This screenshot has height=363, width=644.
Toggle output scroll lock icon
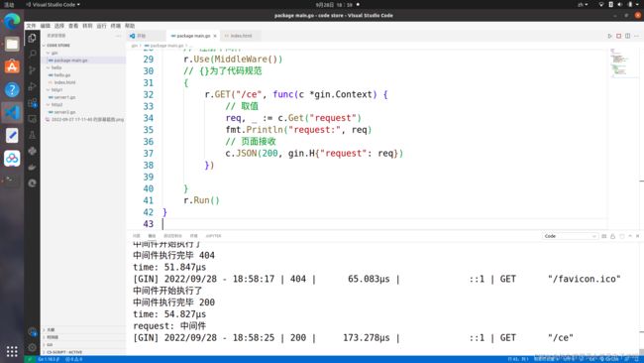[x=612, y=236]
